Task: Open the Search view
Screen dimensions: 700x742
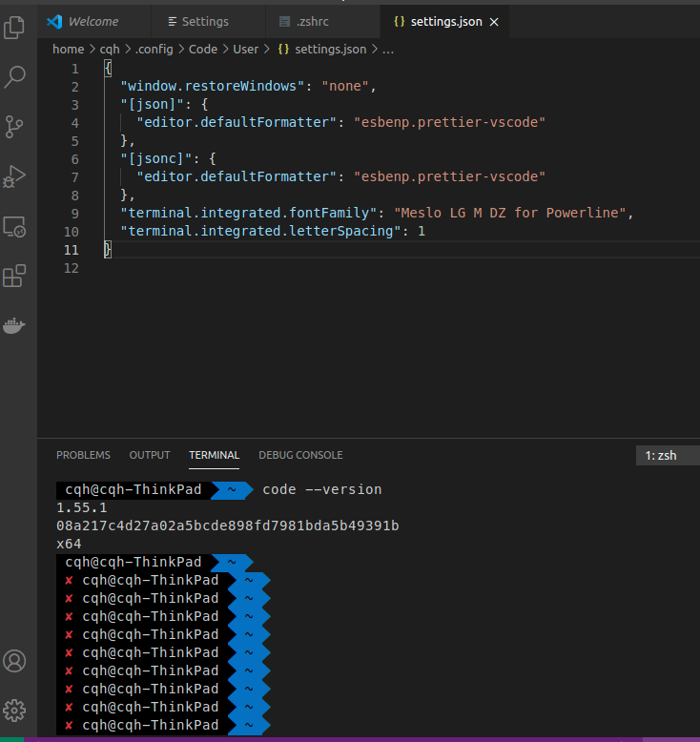Action: tap(14, 76)
